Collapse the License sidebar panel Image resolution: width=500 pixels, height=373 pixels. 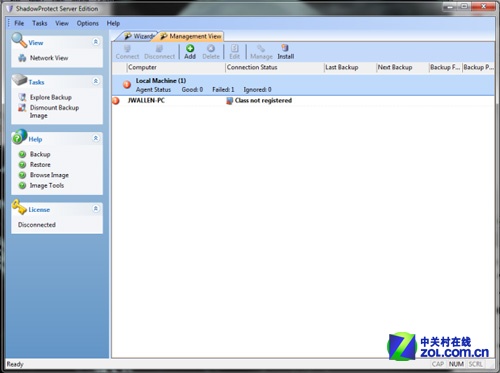96,209
